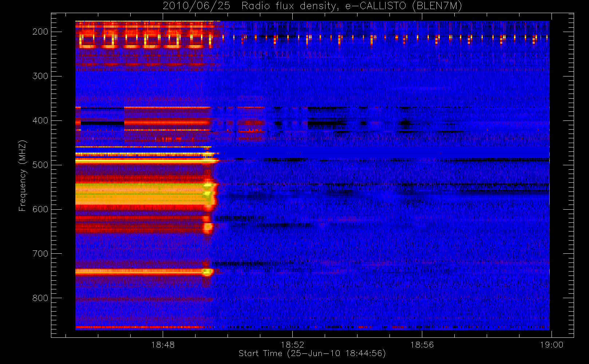Screen dimensions: 589x364
Task: Click the 'Start Time (25-Jun-10 18:44:56)' label
Action: (x=312, y=353)
